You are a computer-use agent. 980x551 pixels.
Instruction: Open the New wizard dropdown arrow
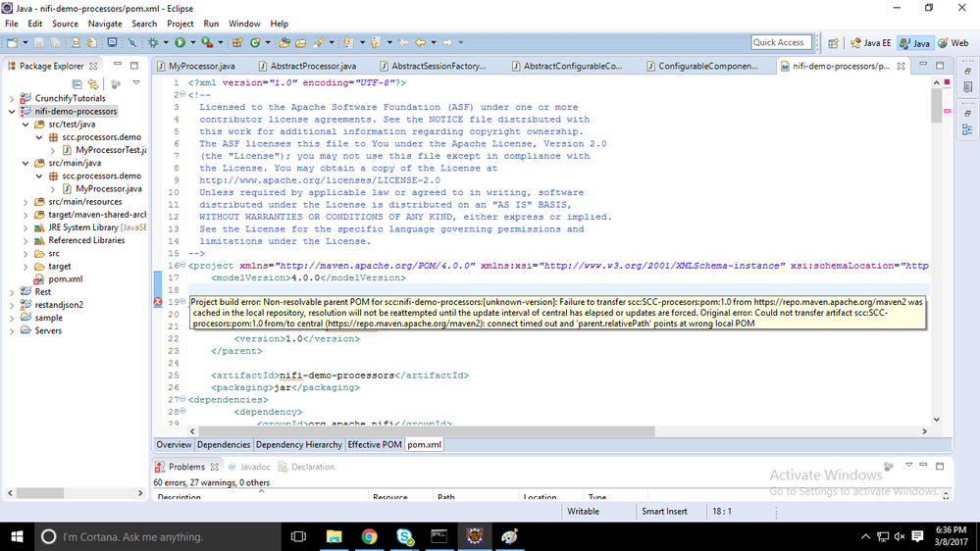(x=25, y=42)
